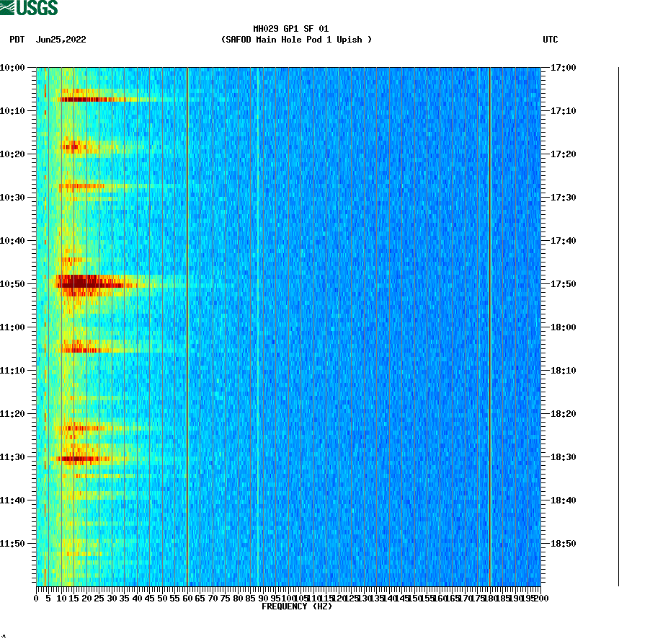Viewport: 650px width, 644px height.
Task: Select the 100 Hz frequency tick label
Action: tap(288, 597)
